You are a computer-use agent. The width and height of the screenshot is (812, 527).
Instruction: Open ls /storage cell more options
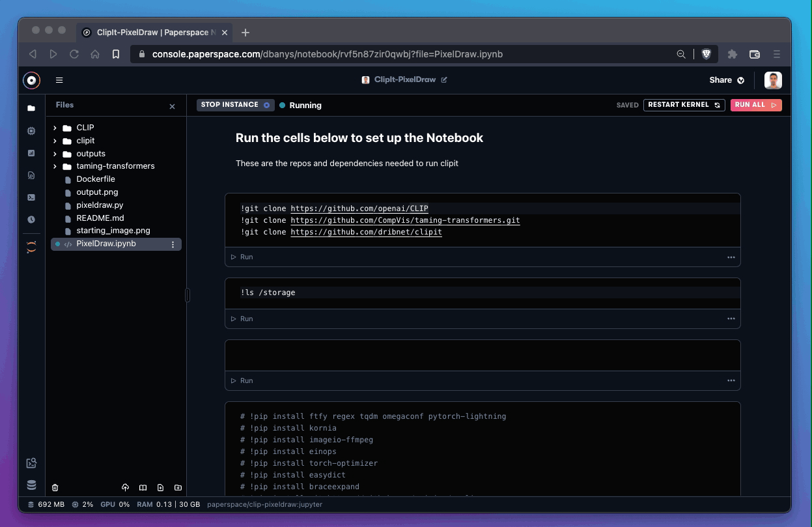pyautogui.click(x=731, y=319)
